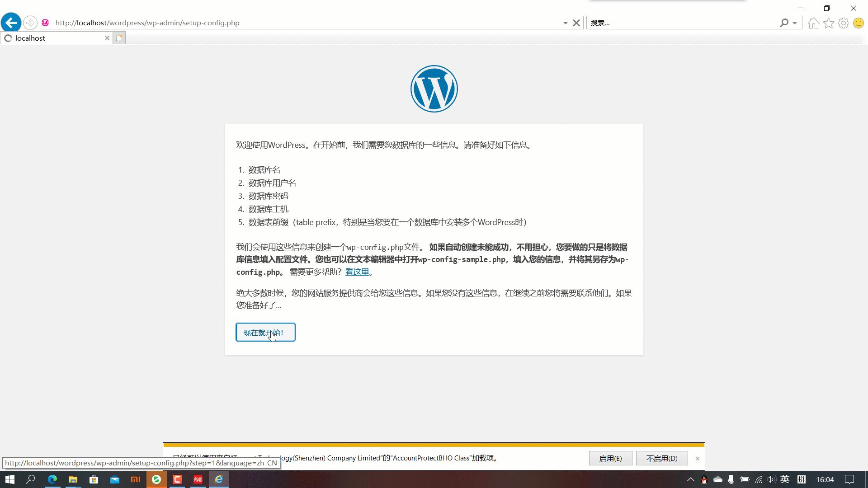Click the search box labeled 搜索...

point(683,23)
